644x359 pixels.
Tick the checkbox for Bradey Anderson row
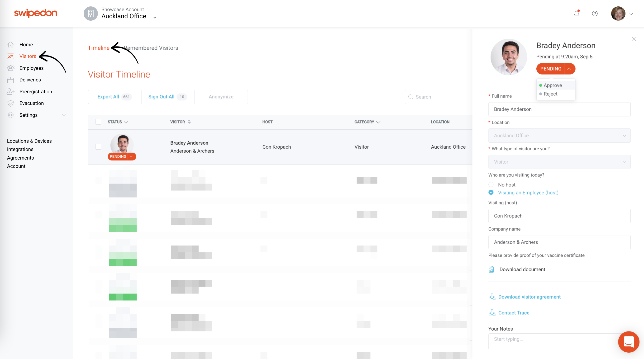click(98, 147)
